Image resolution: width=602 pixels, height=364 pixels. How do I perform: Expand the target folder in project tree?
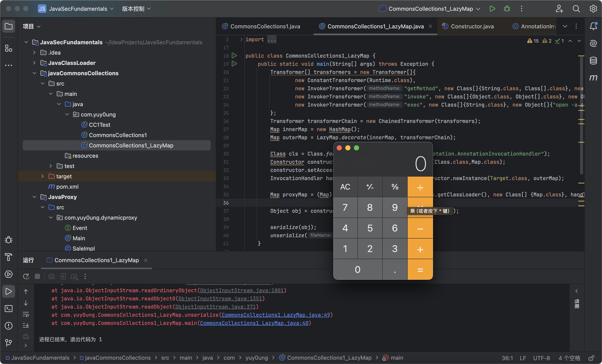click(43, 176)
